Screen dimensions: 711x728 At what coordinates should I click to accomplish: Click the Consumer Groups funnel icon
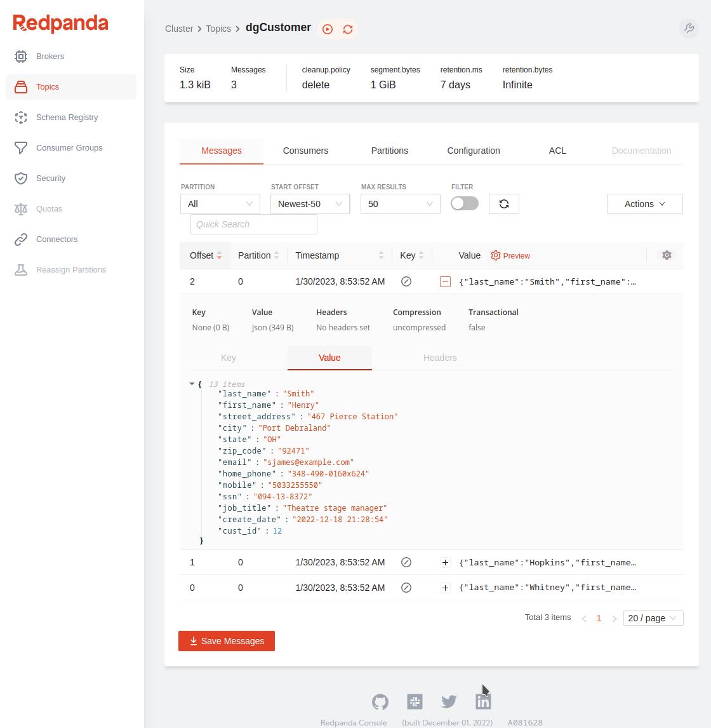(x=21, y=147)
